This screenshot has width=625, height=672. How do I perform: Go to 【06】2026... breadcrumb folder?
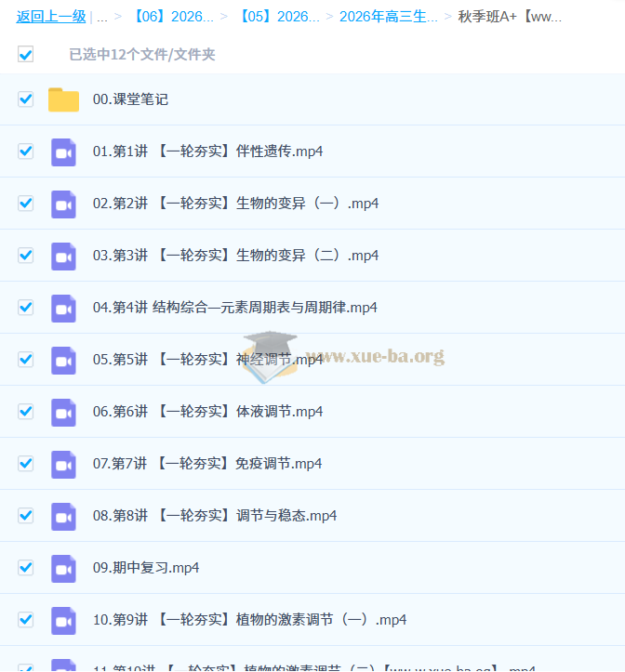pos(174,17)
